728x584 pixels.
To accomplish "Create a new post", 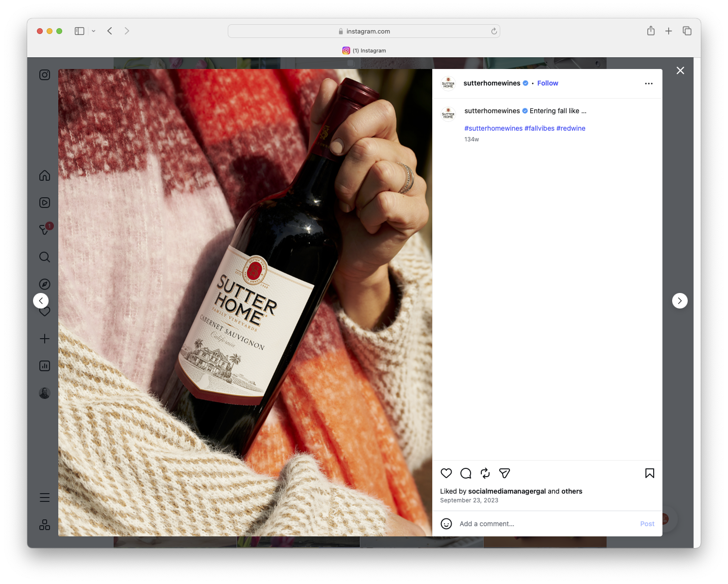I will point(44,339).
